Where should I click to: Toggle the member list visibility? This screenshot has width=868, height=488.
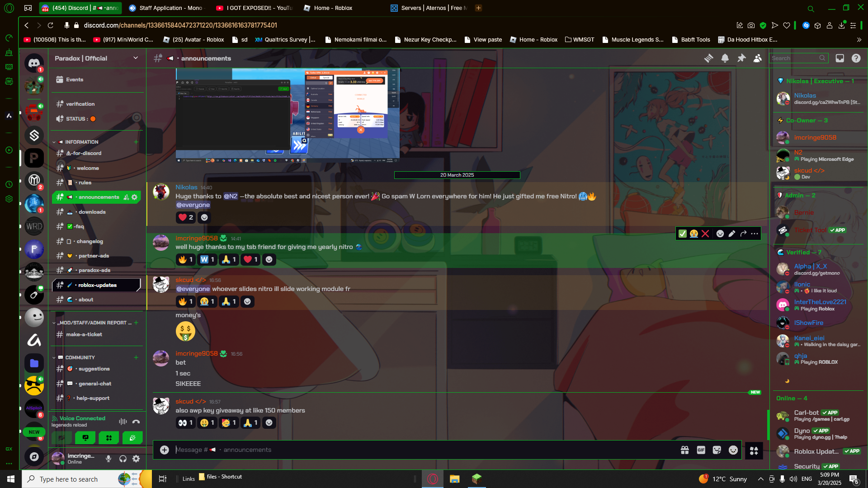pos(758,58)
